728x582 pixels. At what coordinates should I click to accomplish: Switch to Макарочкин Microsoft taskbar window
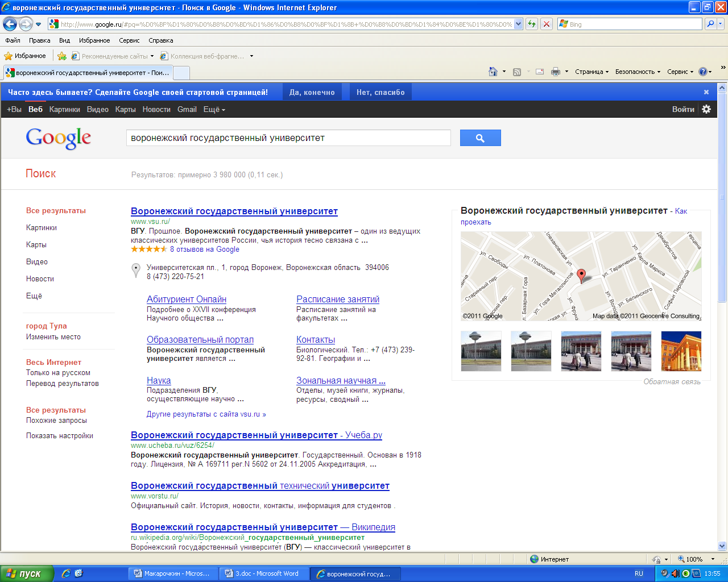(x=173, y=573)
